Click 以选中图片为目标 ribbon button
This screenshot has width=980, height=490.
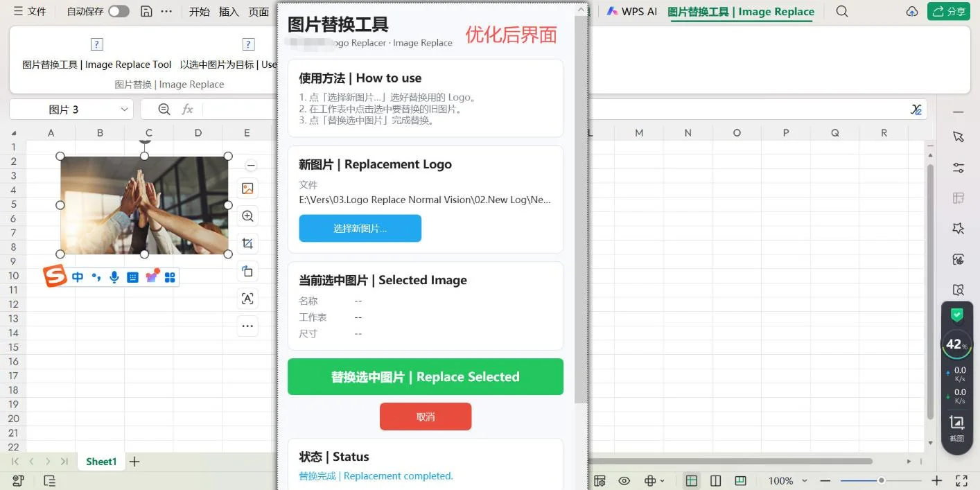pos(229,54)
